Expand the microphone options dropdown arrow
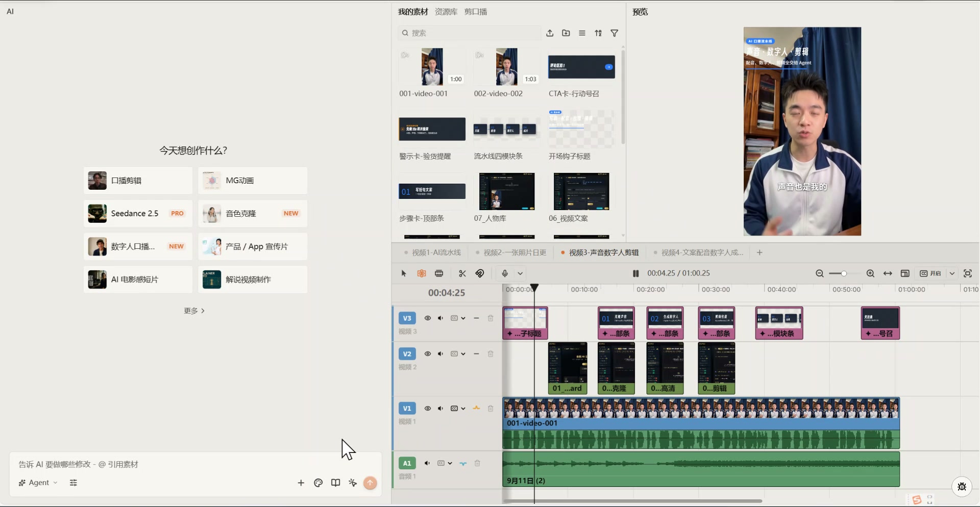 [x=520, y=273]
